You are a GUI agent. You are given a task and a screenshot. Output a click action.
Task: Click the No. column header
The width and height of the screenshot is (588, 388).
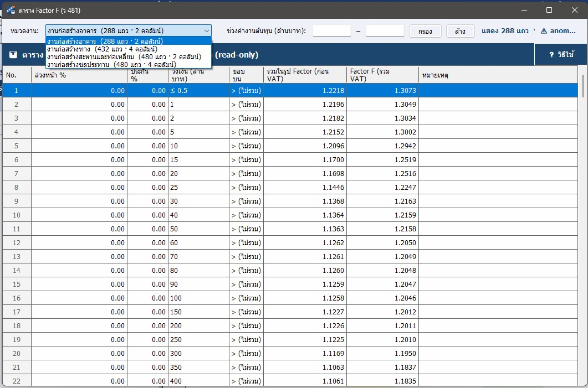pos(17,75)
